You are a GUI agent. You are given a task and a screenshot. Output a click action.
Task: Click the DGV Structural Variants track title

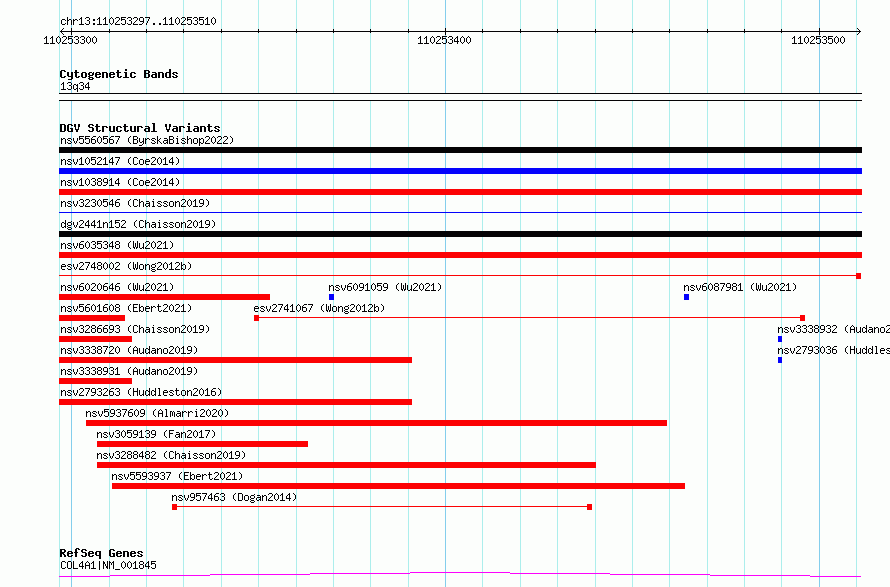pos(140,128)
